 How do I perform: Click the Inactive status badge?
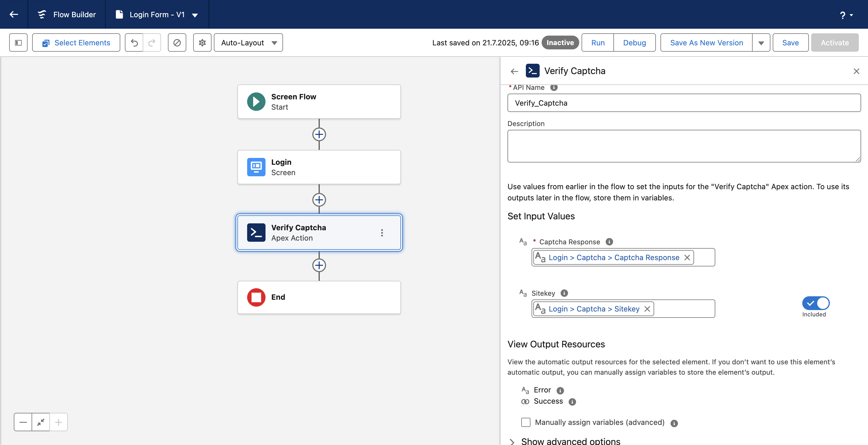(x=560, y=43)
